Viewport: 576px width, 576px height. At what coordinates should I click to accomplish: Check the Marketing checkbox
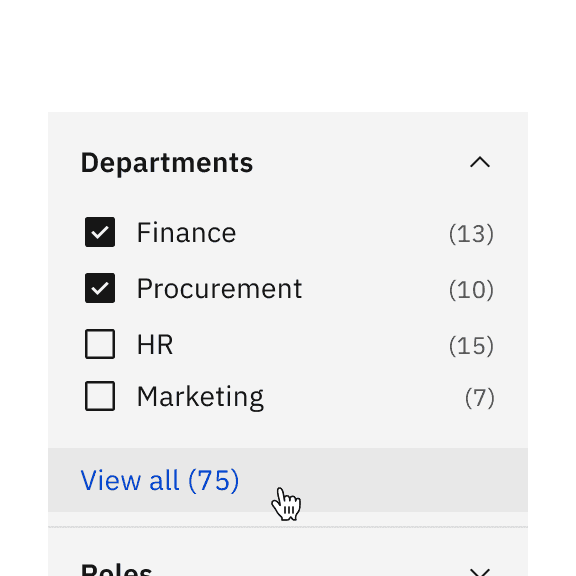click(x=100, y=396)
